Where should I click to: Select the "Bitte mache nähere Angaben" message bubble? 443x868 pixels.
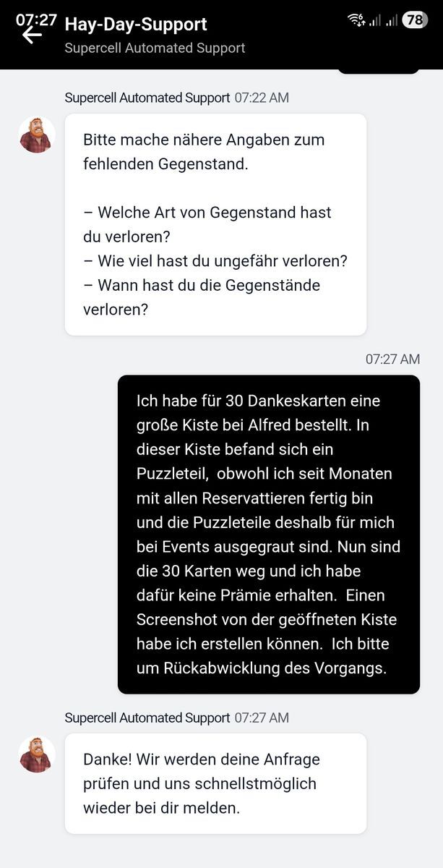[215, 224]
